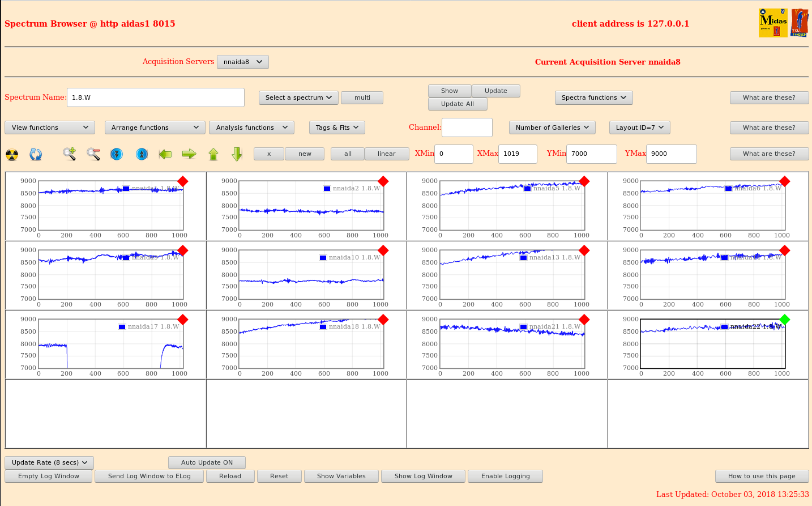Click the all button
Screen dimensions: 812x506
tap(348, 154)
